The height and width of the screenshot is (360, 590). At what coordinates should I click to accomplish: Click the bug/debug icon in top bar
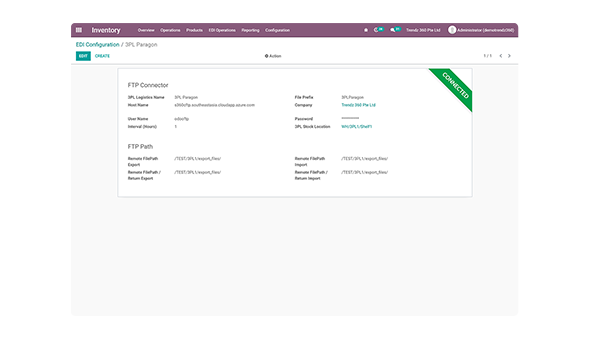[x=366, y=30]
